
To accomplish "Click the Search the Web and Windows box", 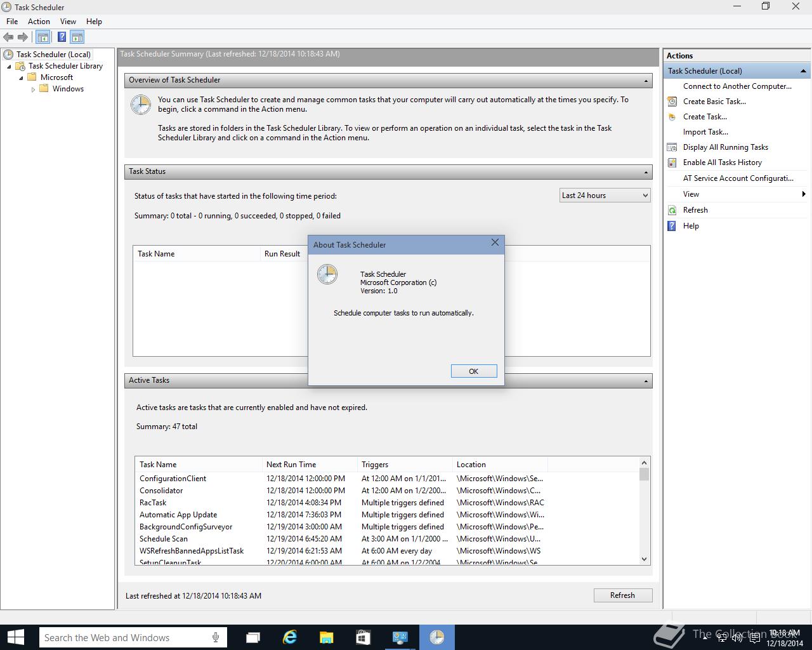I will (x=133, y=637).
